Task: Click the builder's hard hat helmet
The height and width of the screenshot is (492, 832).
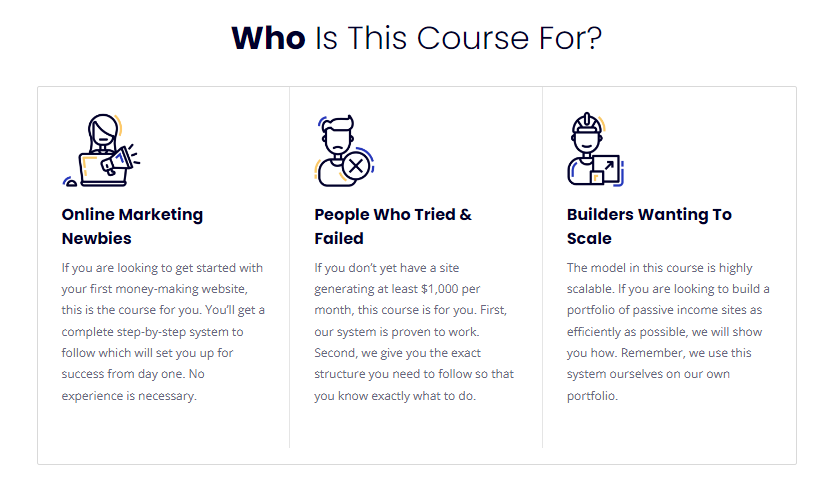Action: coord(587,123)
